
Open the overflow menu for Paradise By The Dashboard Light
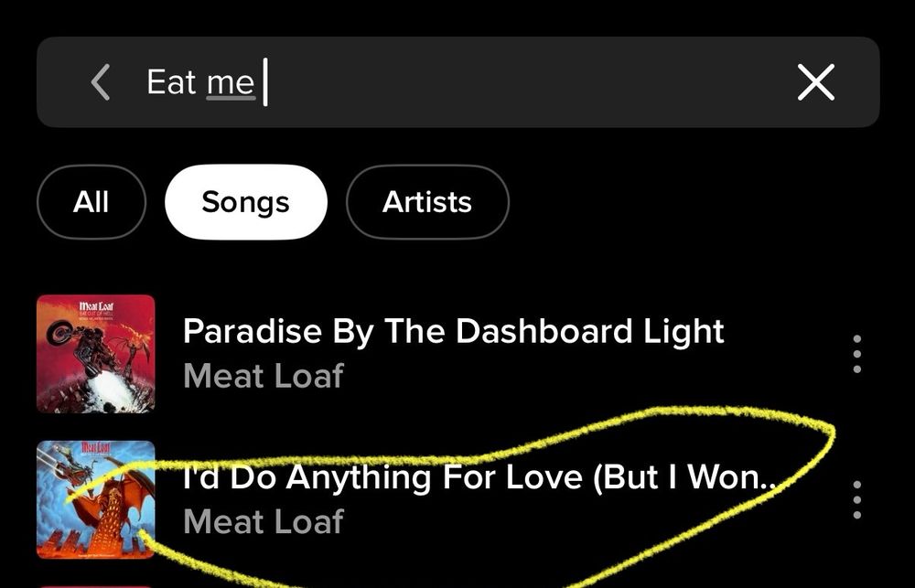(857, 354)
